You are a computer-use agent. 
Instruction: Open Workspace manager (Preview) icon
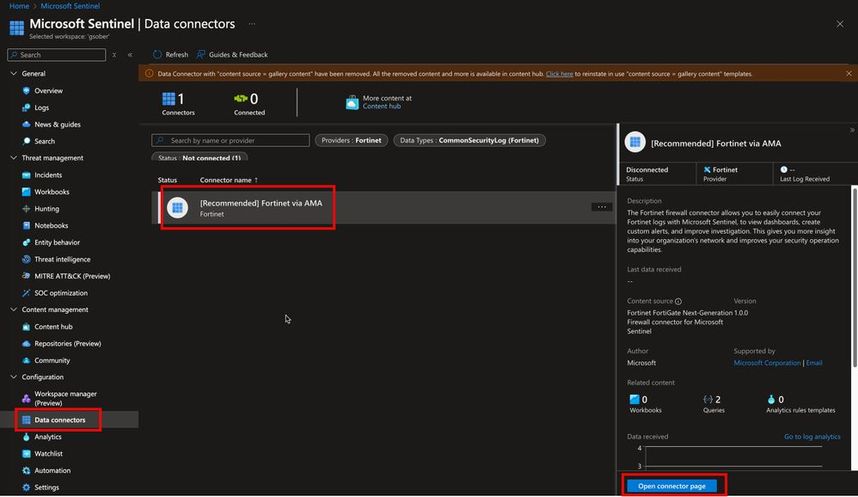26,398
